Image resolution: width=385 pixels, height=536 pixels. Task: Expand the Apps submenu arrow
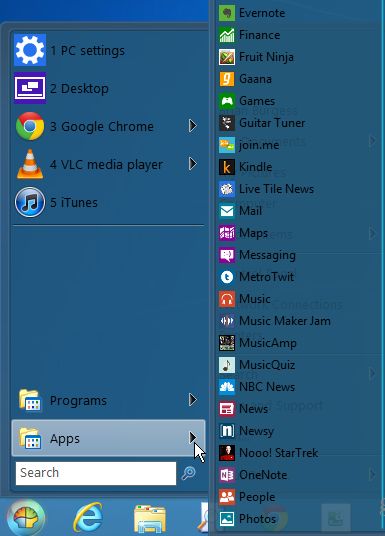(x=193, y=437)
